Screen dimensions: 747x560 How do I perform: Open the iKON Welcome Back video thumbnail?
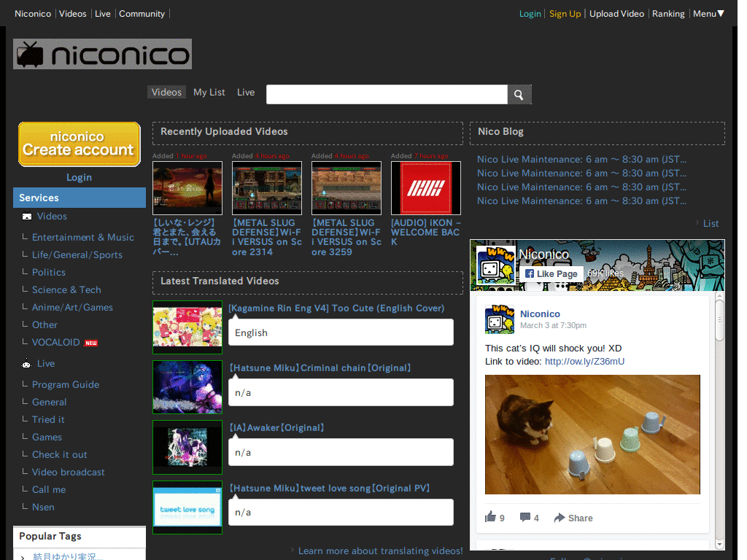(426, 188)
